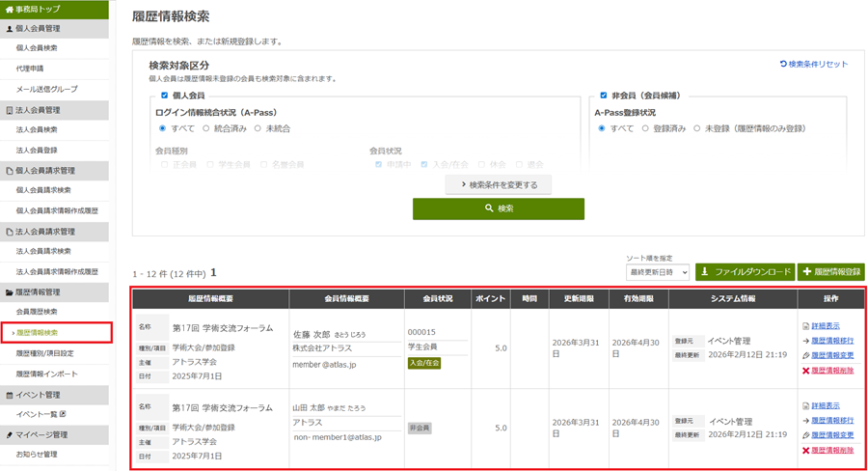Viewport: 868px width, 471px height.
Task: Click the 個人会員管理 person icon
Action: click(x=9, y=29)
